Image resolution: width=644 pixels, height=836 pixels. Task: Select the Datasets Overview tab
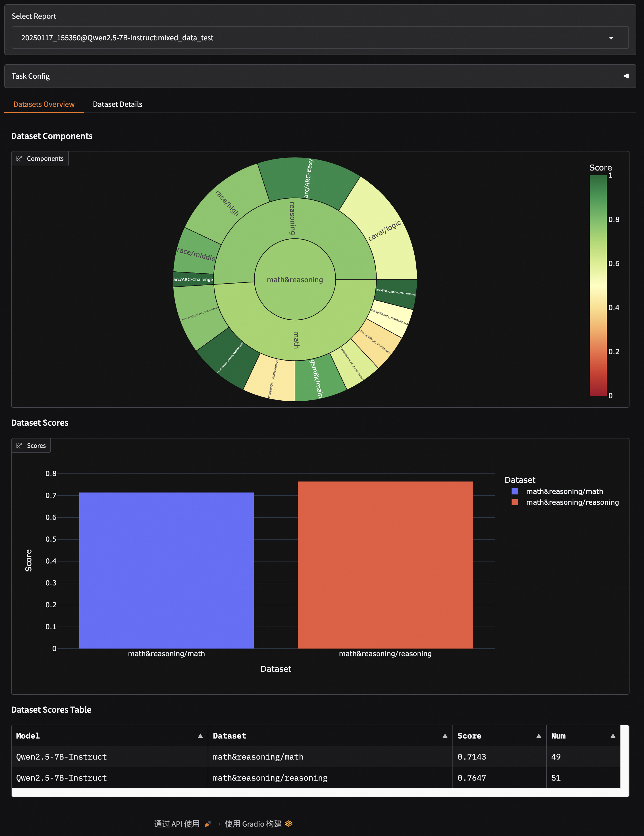pyautogui.click(x=44, y=104)
